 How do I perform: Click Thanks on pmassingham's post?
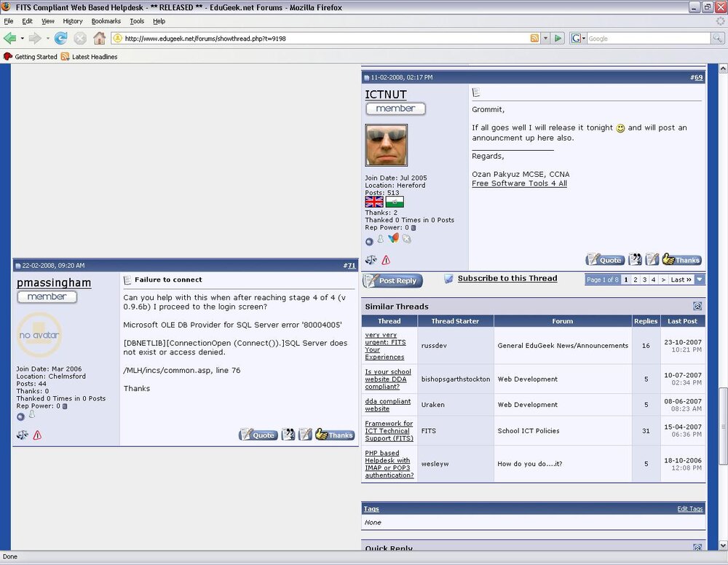[x=334, y=435]
